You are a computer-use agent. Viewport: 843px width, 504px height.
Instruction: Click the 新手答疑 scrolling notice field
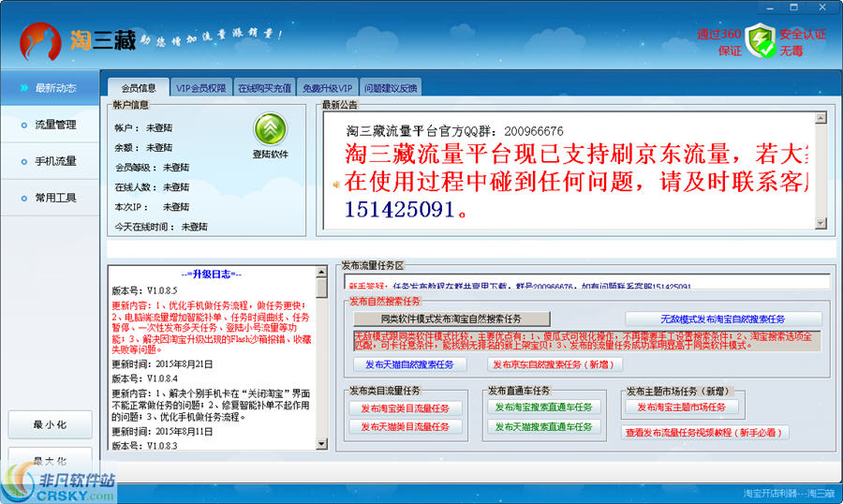(586, 281)
